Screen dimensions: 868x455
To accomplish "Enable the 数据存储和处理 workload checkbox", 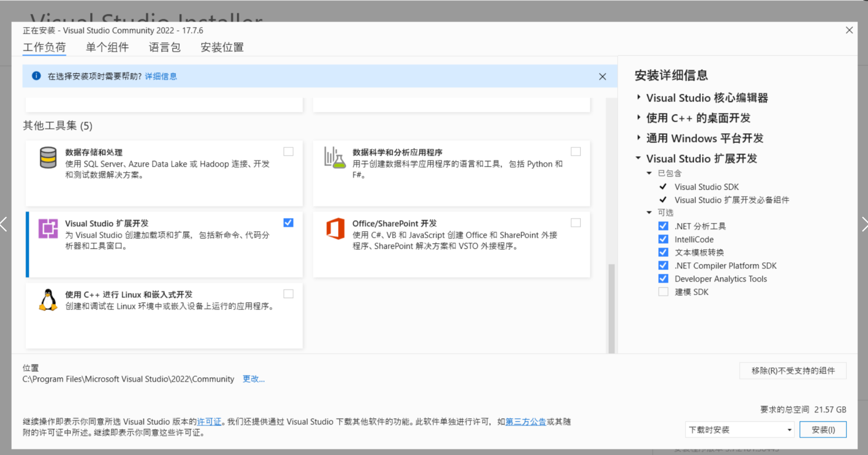I will click(288, 152).
